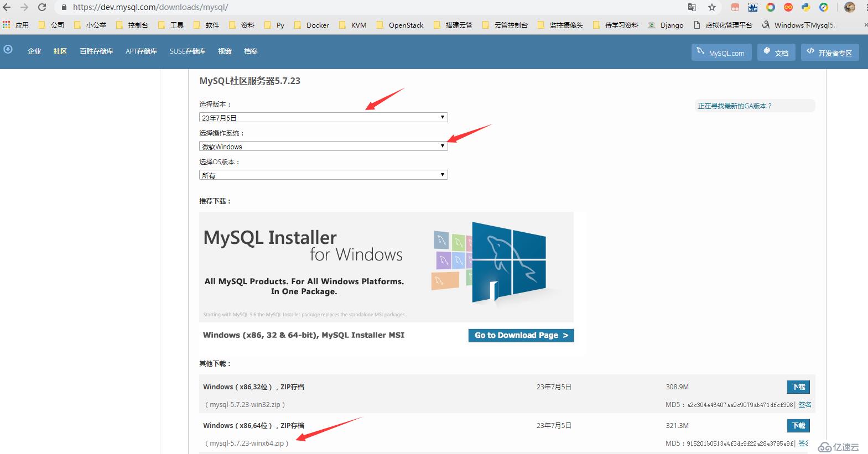Open the 选择版本 dropdown showing 23年7月5日
868x454 pixels.
[324, 117]
